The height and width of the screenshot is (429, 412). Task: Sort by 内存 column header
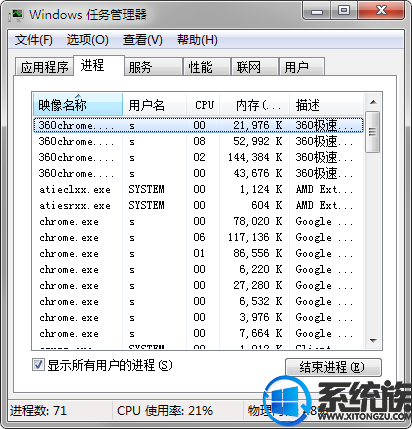[x=255, y=105]
